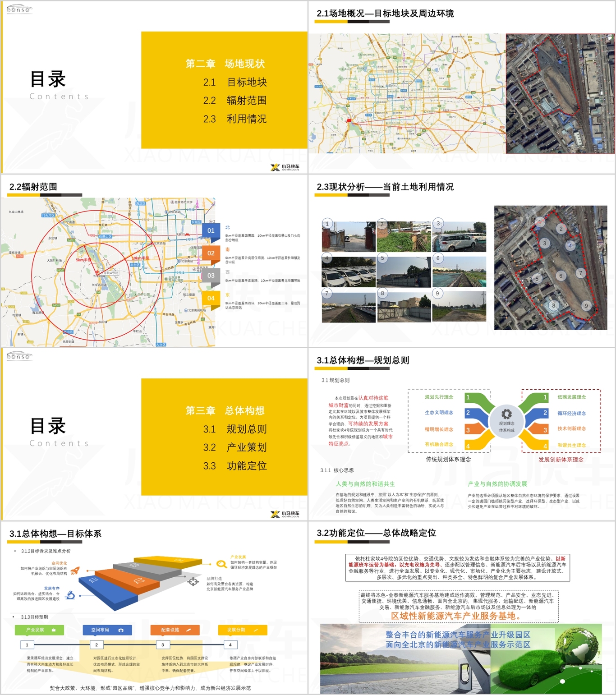Click the bense logo on the 第三章 contents slide
This screenshot has height=695, width=616.
[19, 356]
